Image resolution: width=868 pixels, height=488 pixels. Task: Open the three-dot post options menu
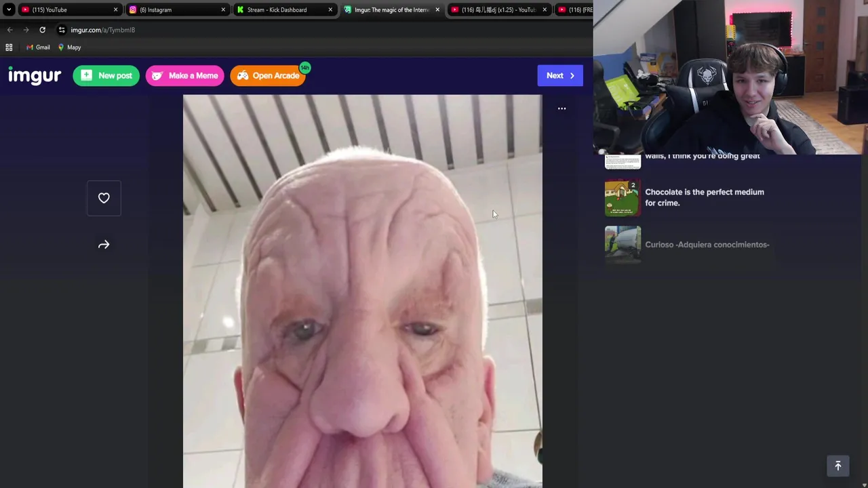[x=561, y=108]
